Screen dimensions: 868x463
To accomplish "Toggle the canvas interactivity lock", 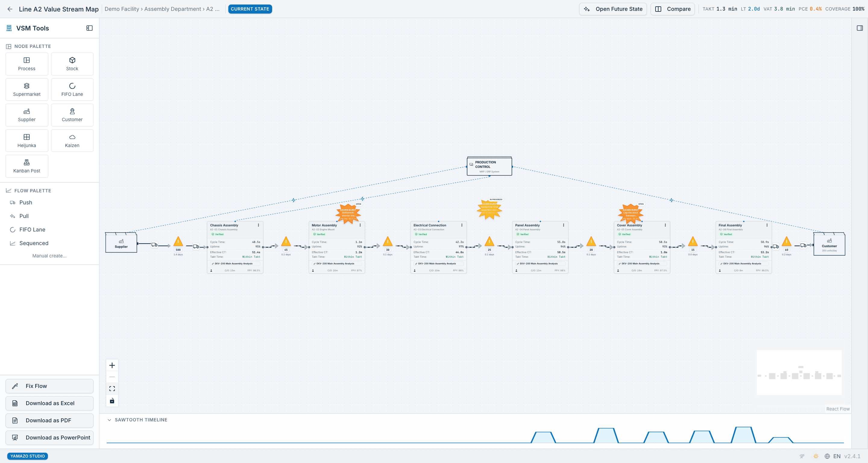I will 112,401.
